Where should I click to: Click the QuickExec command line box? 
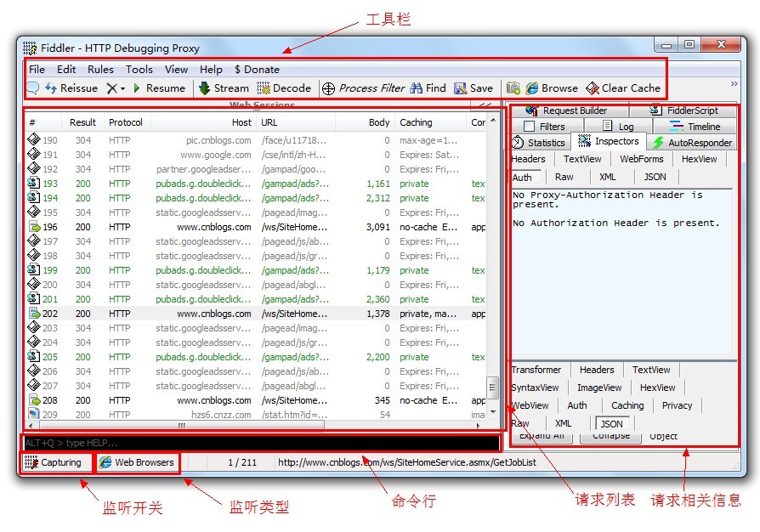[x=261, y=443]
